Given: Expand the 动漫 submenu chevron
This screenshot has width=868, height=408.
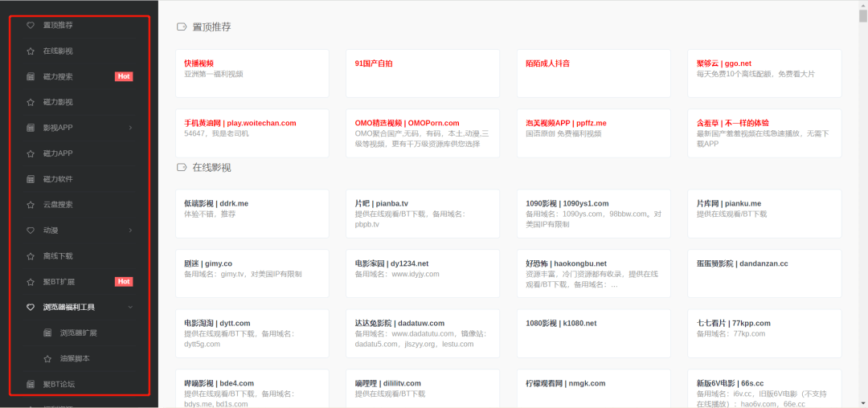Looking at the screenshot, I should (x=130, y=230).
